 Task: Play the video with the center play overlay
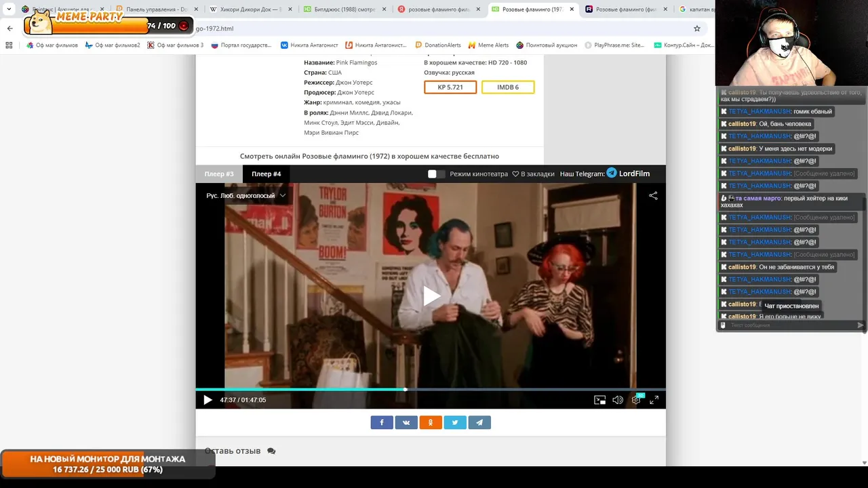click(431, 296)
